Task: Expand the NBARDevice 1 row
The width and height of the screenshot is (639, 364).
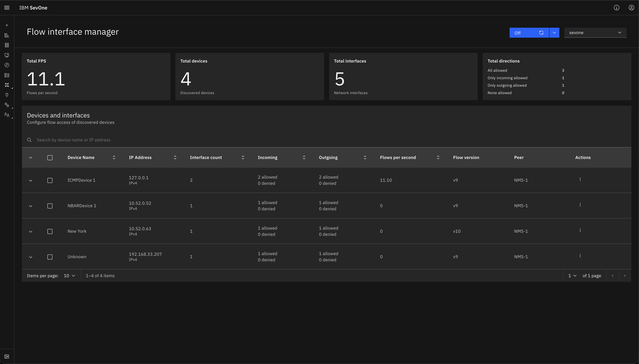Action: point(31,206)
